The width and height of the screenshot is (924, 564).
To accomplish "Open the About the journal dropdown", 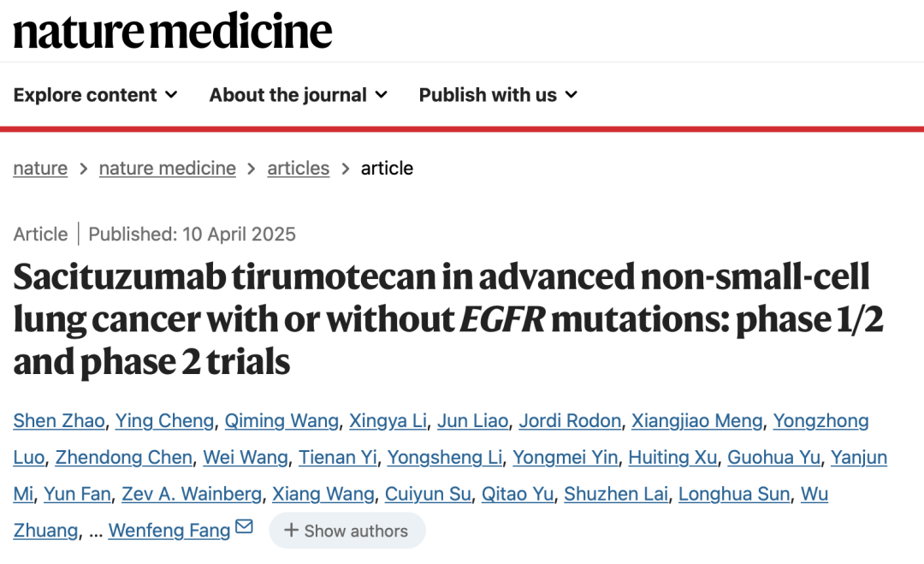I will coord(298,95).
